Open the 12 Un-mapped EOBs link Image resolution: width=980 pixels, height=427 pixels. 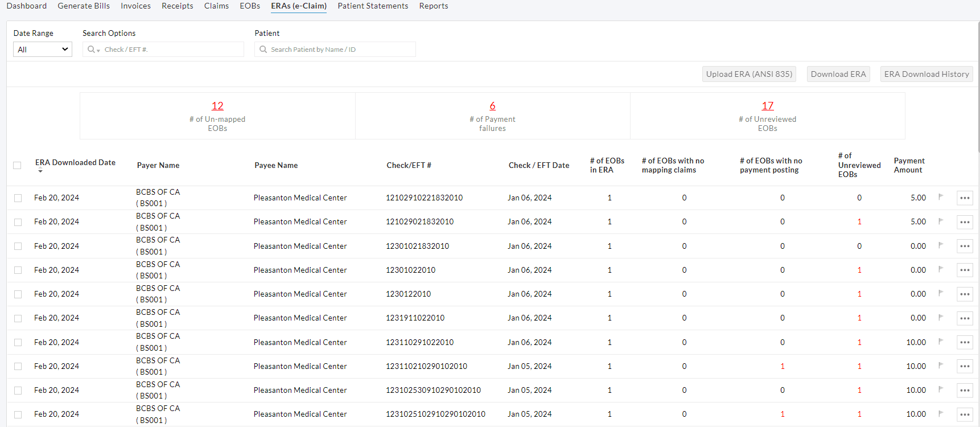click(217, 106)
